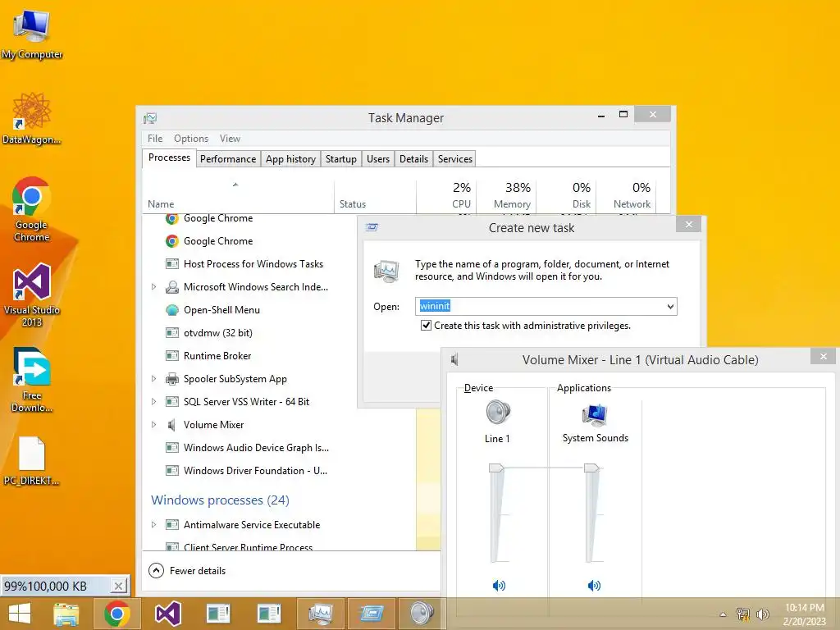
Task: Select Host Process for Windows Tasks
Action: pos(253,264)
